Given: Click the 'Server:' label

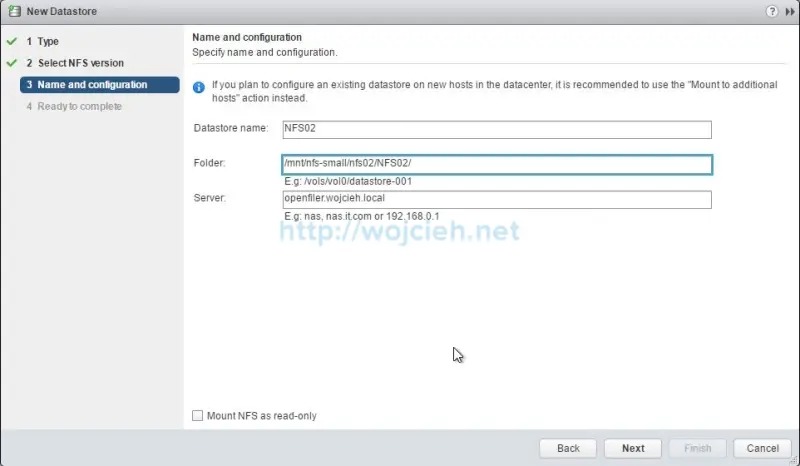Looking at the screenshot, I should 209,198.
